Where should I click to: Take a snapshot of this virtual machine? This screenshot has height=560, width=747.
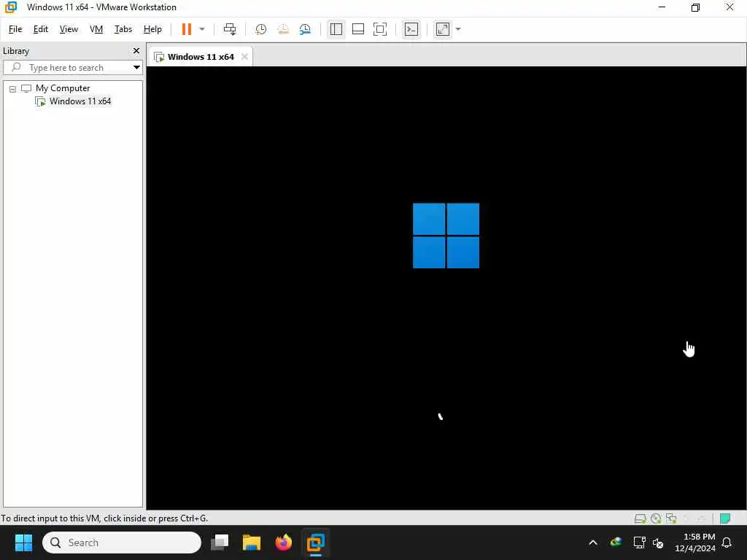[260, 29]
